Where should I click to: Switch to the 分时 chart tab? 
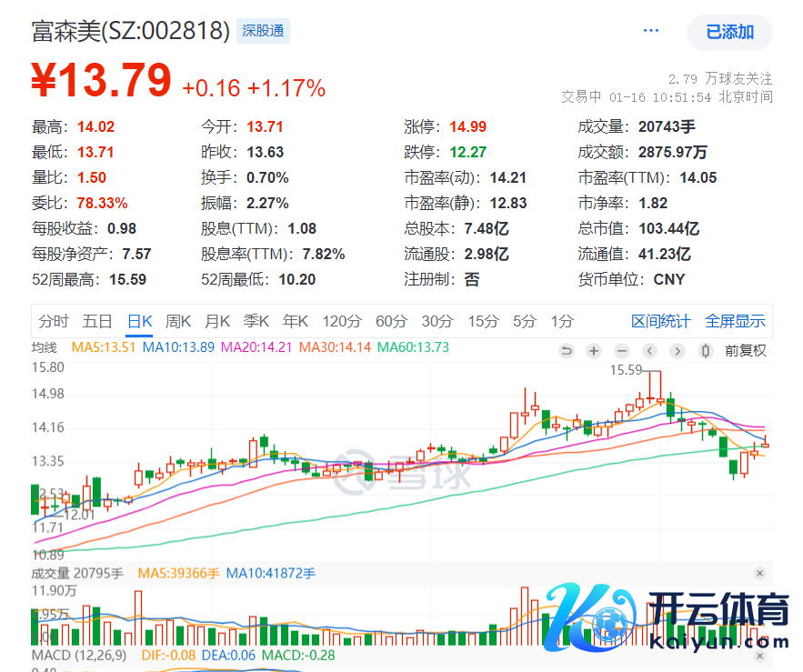click(54, 321)
